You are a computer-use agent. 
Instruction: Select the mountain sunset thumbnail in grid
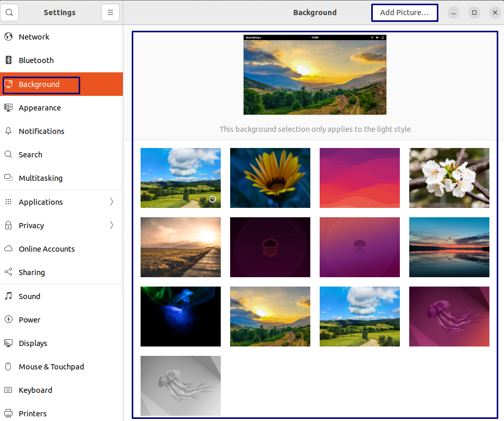coord(270,316)
